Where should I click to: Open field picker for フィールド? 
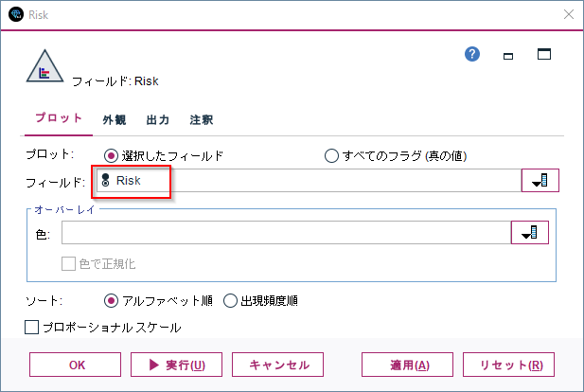540,180
